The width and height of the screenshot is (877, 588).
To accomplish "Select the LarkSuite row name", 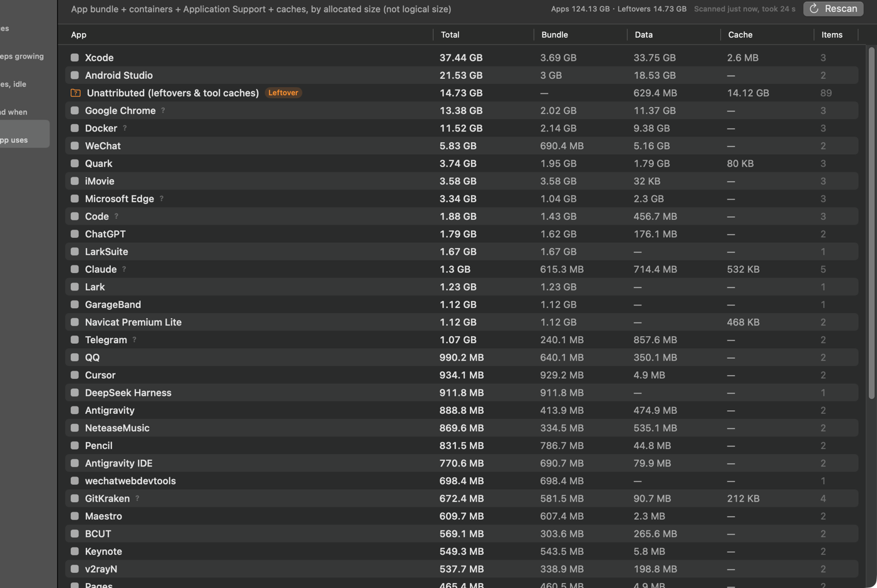I will click(106, 252).
